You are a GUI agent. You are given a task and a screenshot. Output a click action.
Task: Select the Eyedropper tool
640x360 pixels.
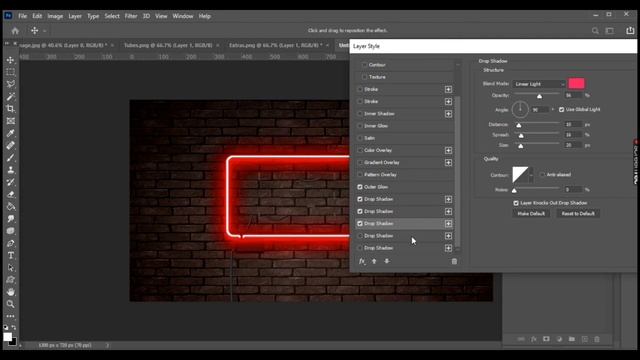(11, 133)
